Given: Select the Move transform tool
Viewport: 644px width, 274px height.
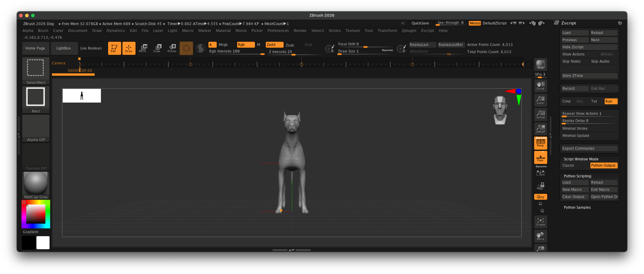Looking at the screenshot, I should [x=143, y=48].
